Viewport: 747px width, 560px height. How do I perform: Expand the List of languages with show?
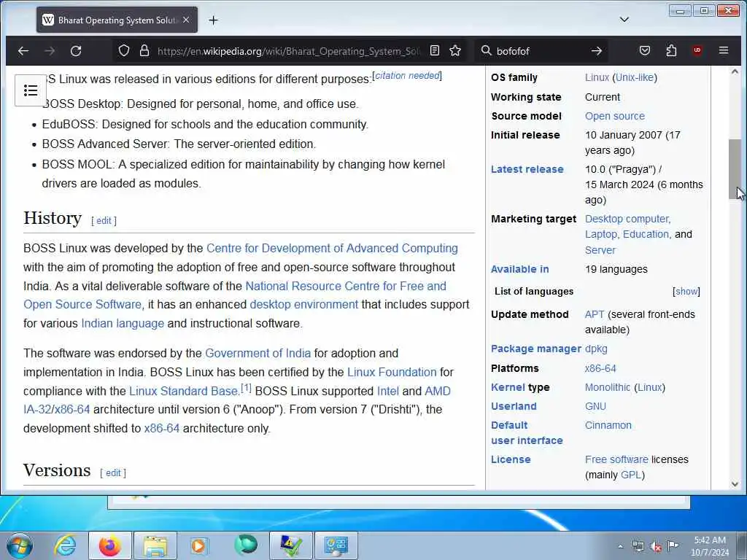click(x=686, y=292)
